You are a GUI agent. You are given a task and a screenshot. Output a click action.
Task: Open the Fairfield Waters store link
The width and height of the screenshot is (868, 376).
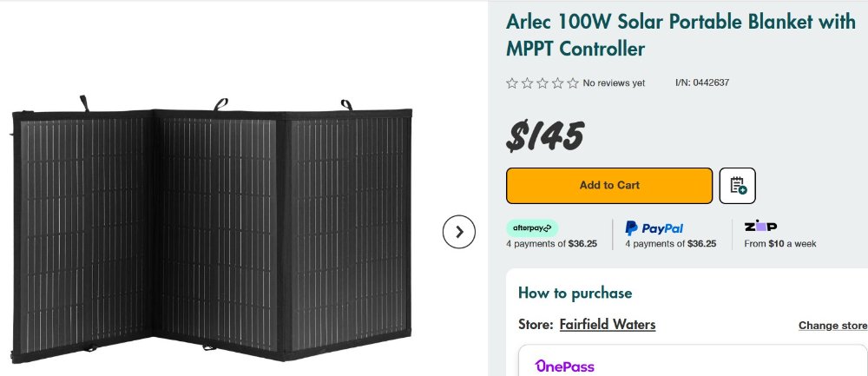[x=607, y=325]
